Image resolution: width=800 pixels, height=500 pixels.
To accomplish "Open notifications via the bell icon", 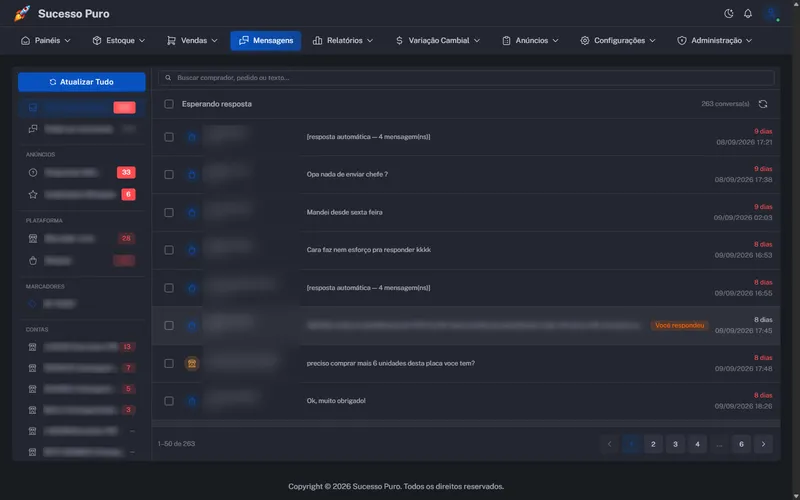I will pos(747,14).
